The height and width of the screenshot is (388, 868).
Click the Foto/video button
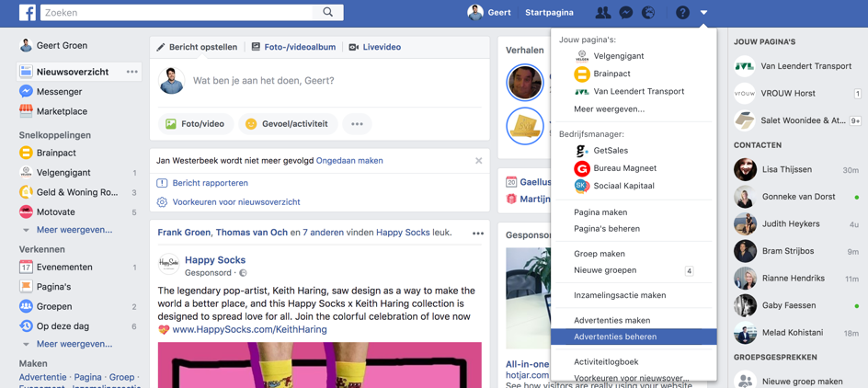(196, 124)
